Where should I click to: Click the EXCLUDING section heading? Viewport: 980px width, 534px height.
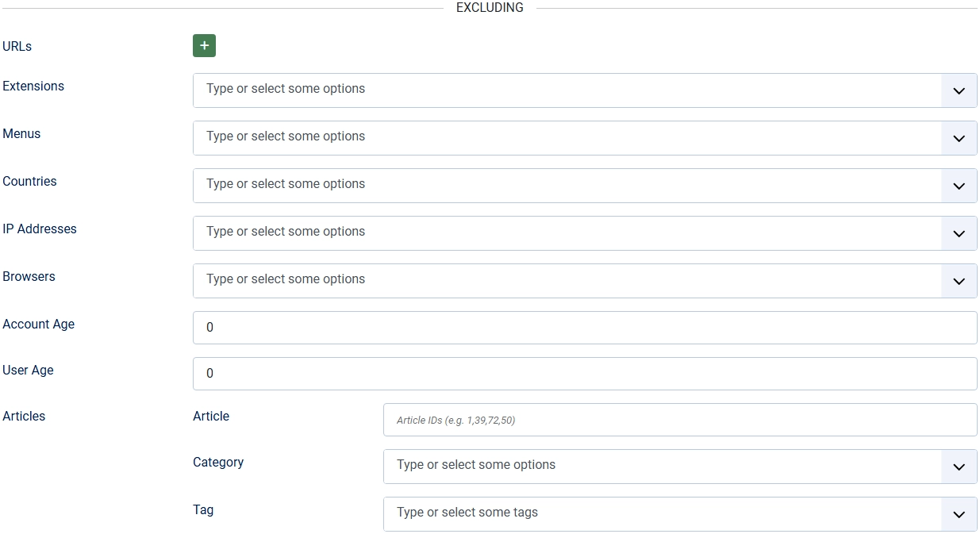(x=489, y=8)
